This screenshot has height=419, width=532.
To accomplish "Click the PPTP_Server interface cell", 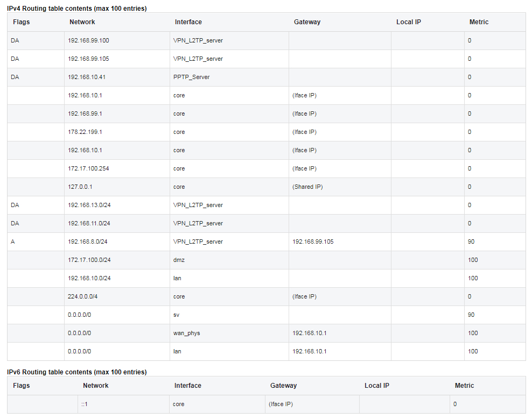I will click(x=192, y=77).
